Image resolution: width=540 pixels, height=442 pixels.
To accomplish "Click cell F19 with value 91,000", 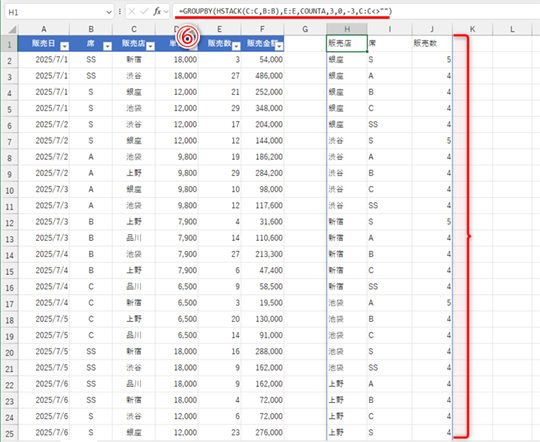I will 262,335.
